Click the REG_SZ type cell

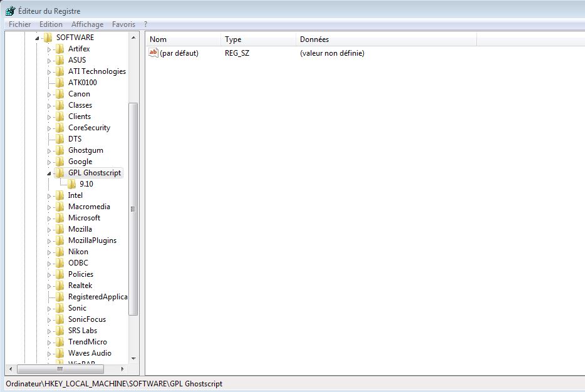click(237, 53)
